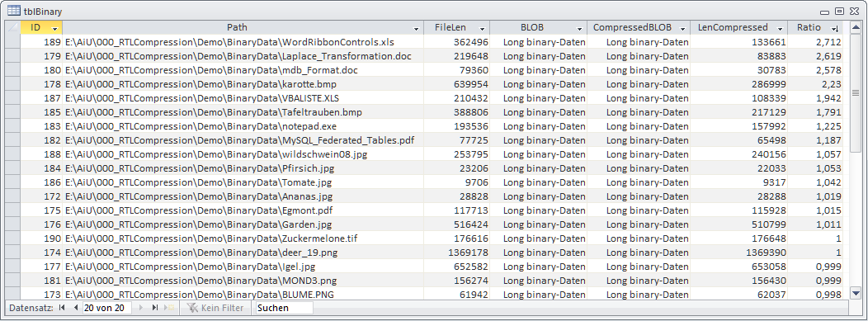Go to previous record navigation button
This screenshot has height=321, width=868.
(x=75, y=308)
